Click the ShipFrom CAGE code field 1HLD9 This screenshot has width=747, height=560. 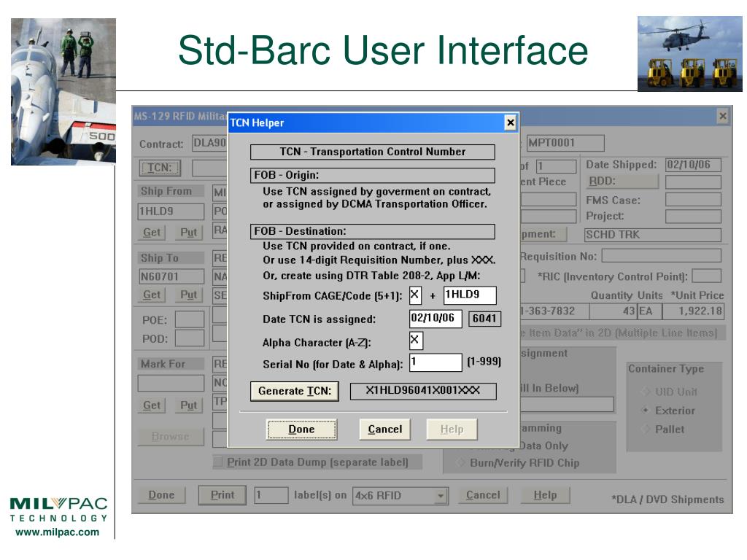(x=470, y=295)
